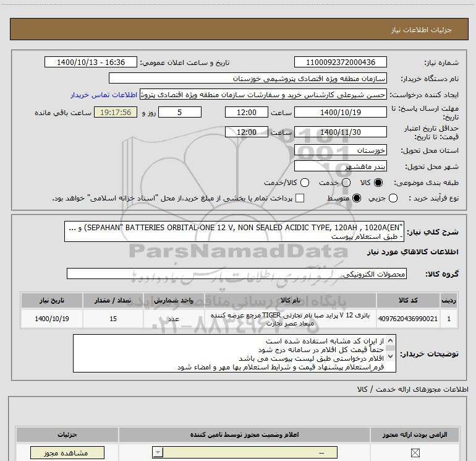Image resolution: width=476 pixels, height=461 pixels.
Task: Click the mandatory license checkbox icon
Action: (x=415, y=453)
